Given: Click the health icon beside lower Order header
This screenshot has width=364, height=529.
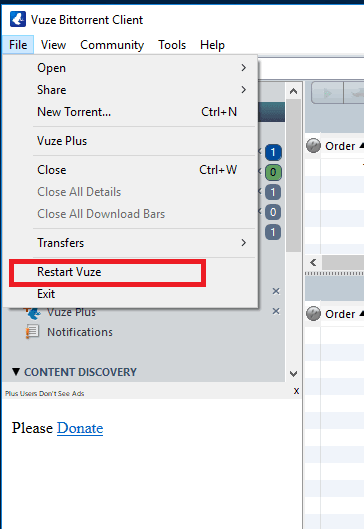Looking at the screenshot, I should [x=313, y=314].
